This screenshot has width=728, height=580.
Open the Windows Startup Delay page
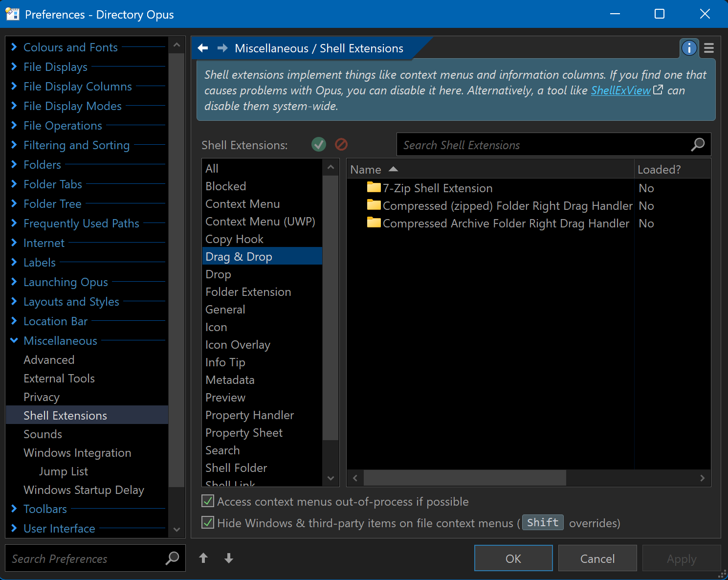[x=84, y=490]
